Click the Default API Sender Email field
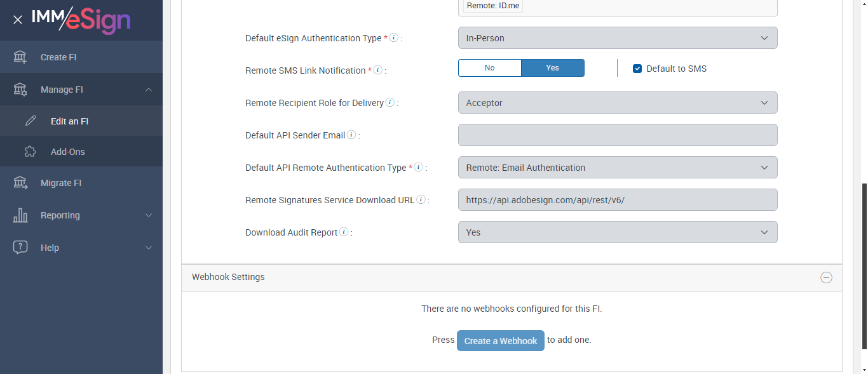The height and width of the screenshot is (374, 868). tap(617, 135)
